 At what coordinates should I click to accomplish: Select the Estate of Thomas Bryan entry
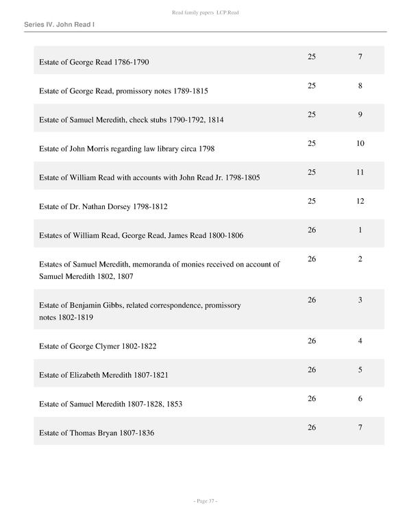point(99,433)
